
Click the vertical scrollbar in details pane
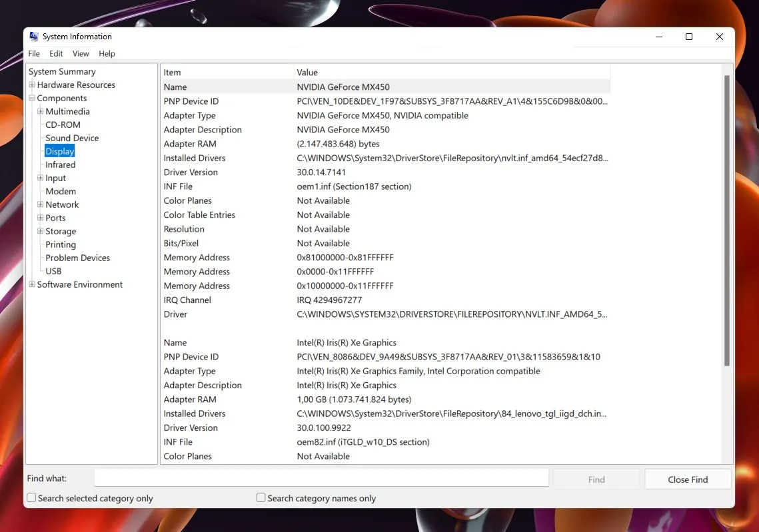[727, 220]
